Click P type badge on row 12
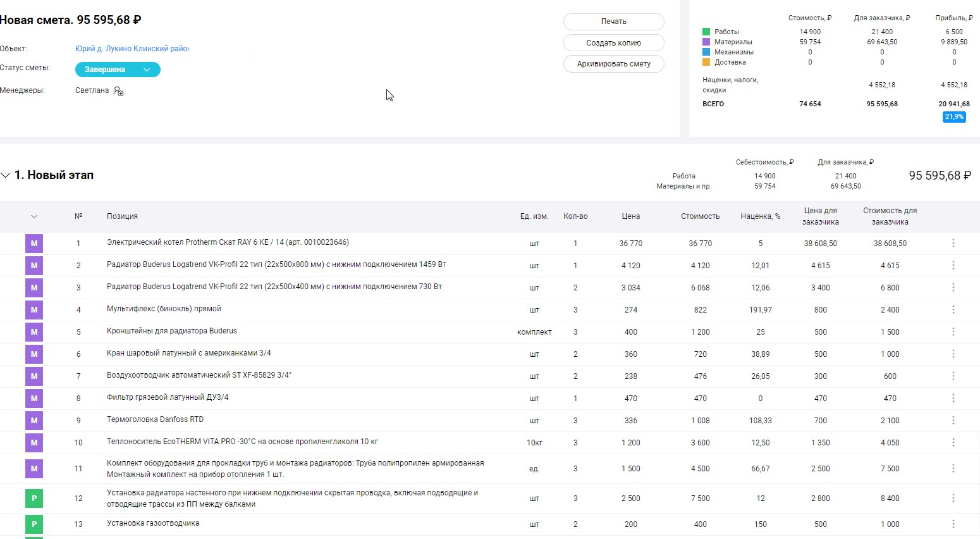This screenshot has height=539, width=980. click(x=34, y=498)
